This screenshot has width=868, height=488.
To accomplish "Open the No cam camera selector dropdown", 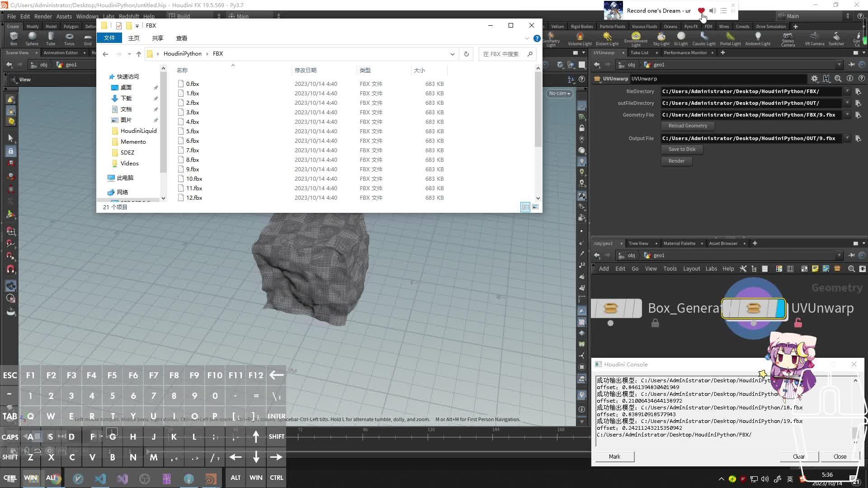I will point(559,94).
